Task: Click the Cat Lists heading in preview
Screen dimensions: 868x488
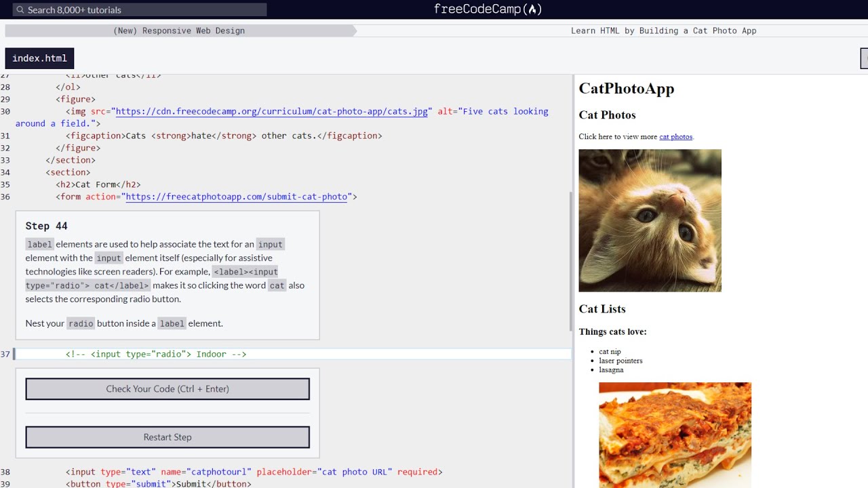Action: point(602,309)
